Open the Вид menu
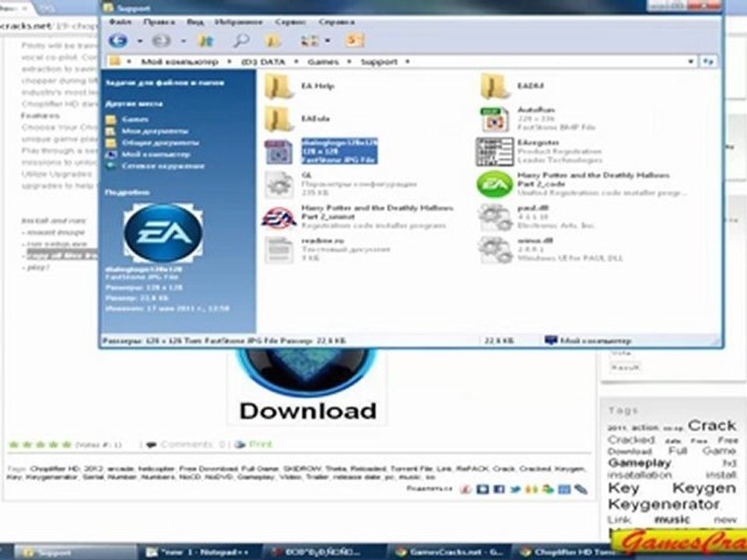747x560 pixels. tap(195, 22)
